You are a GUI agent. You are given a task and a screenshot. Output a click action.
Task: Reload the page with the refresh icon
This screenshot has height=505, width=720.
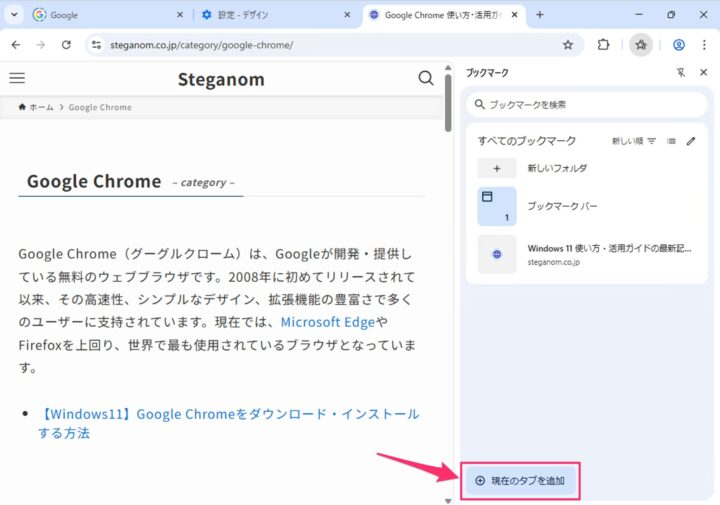66,45
